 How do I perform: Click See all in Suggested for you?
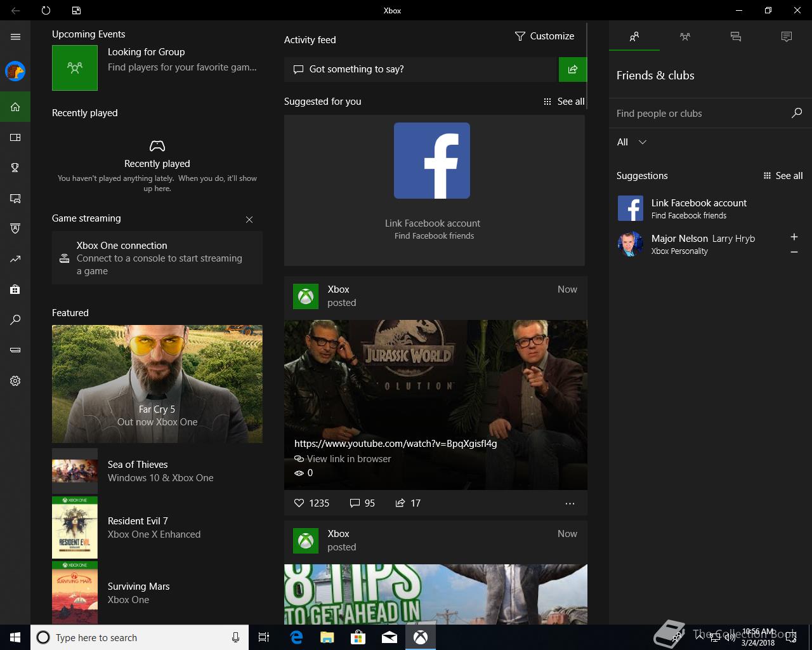(564, 102)
